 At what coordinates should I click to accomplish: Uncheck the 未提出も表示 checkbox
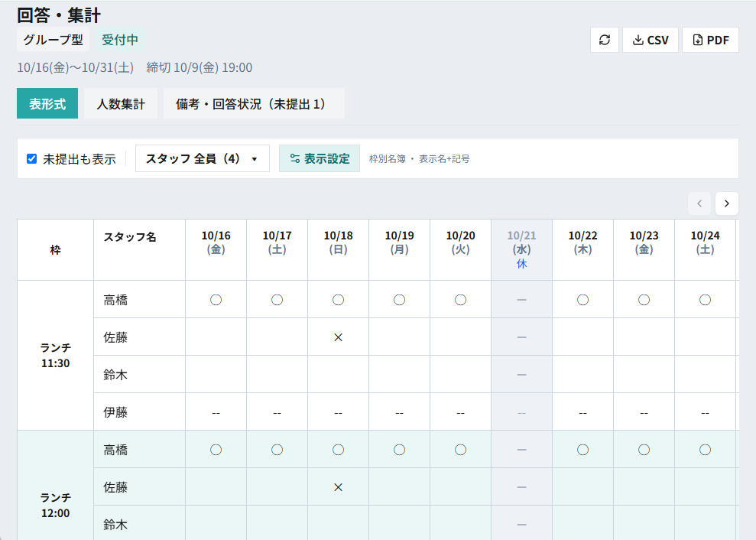tap(32, 159)
